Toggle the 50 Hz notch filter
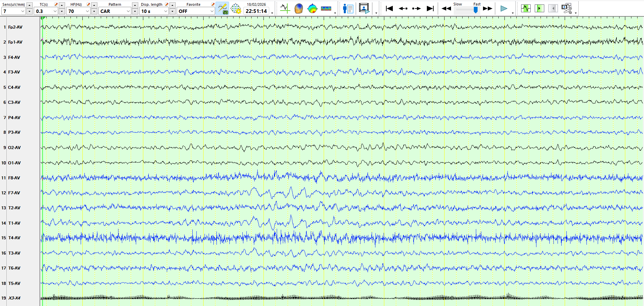The height and width of the screenshot is (306, 644). pyautogui.click(x=222, y=9)
